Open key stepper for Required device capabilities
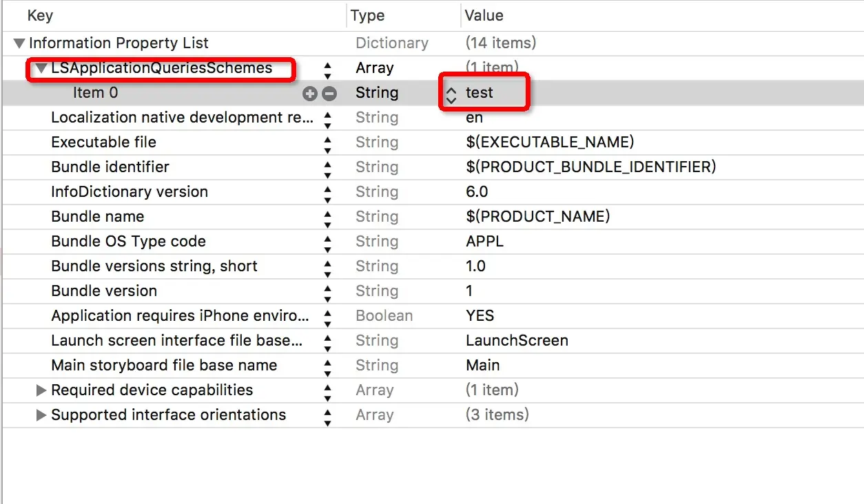The height and width of the screenshot is (504, 864). (x=328, y=392)
